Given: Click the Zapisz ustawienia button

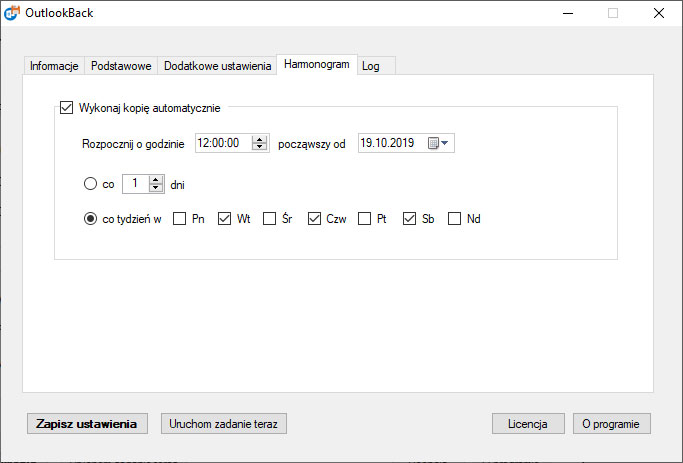Looking at the screenshot, I should tap(87, 423).
